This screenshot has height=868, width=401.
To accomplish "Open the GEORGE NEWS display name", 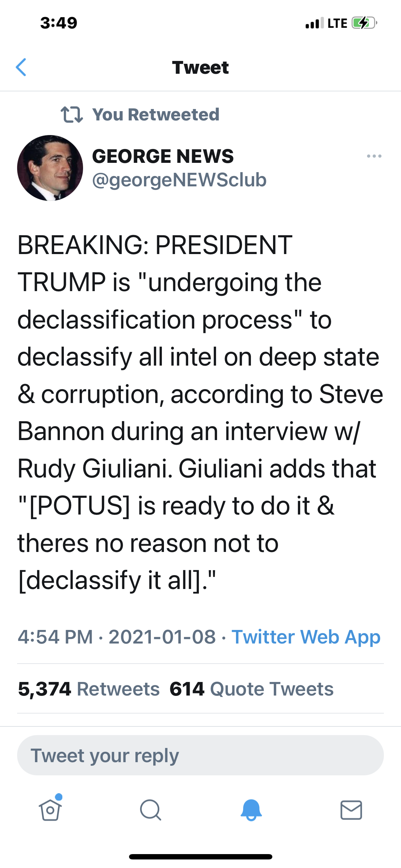I will (x=163, y=156).
